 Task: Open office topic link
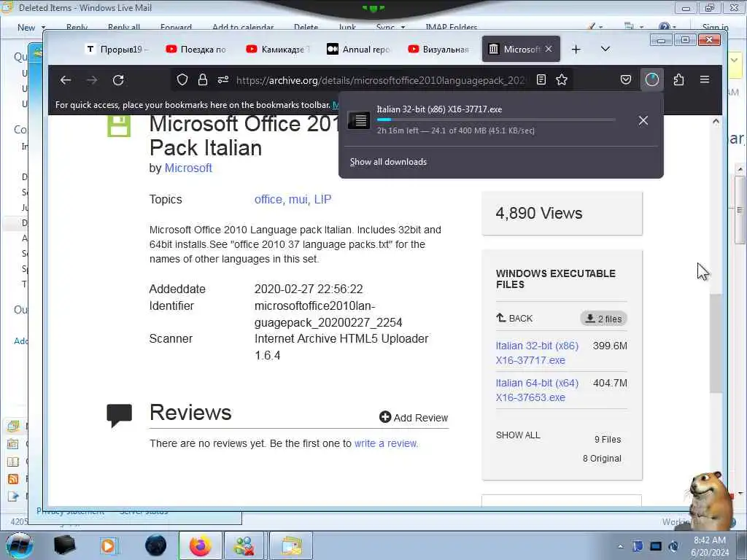269,200
